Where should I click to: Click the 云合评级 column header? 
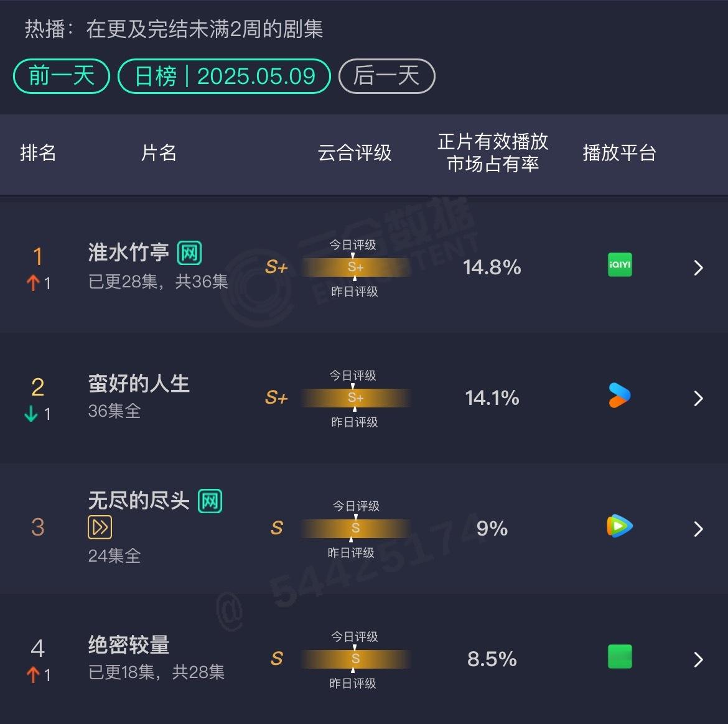pyautogui.click(x=355, y=152)
